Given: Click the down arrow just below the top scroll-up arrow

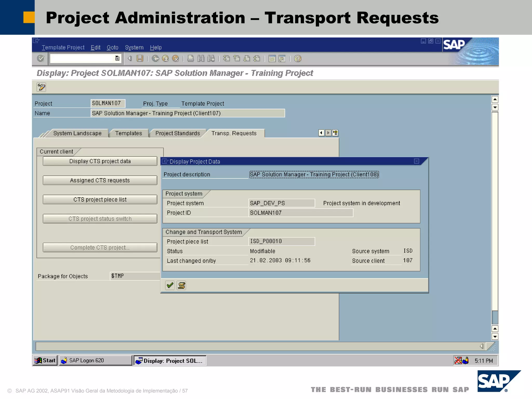Looking at the screenshot, I should click(495, 107).
